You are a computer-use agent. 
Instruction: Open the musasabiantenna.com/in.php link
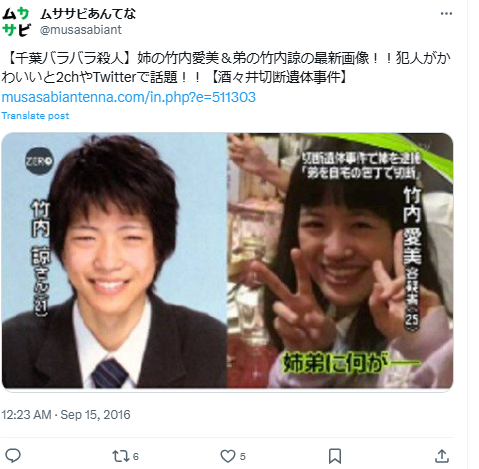pyautogui.click(x=128, y=97)
